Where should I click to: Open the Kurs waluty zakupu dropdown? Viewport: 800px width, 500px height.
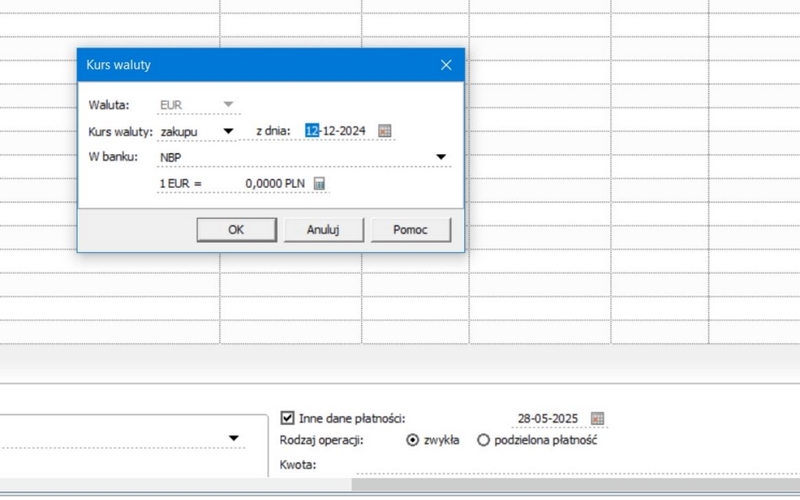(228, 131)
